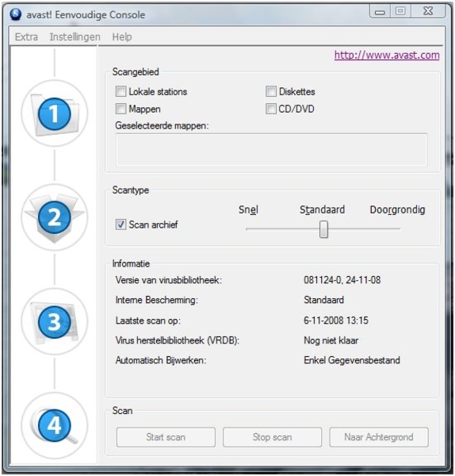Click the Enkel Gegevensbestand update value
Viewport: 455px width, 476px height.
tap(352, 360)
